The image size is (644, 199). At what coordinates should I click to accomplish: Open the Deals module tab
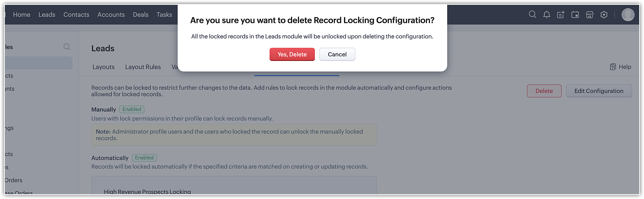(141, 15)
